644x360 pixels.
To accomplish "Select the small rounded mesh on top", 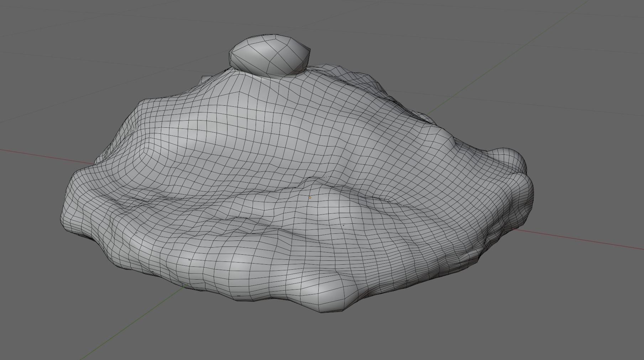I will [269, 55].
